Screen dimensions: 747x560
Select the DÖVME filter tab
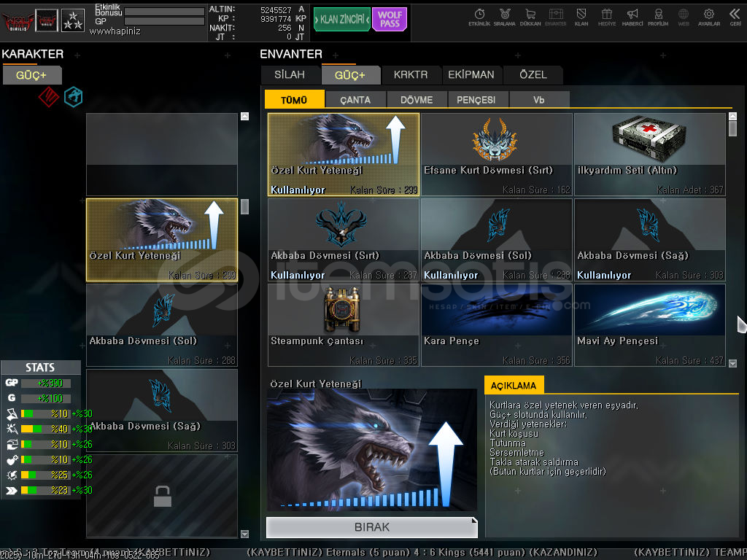(417, 99)
